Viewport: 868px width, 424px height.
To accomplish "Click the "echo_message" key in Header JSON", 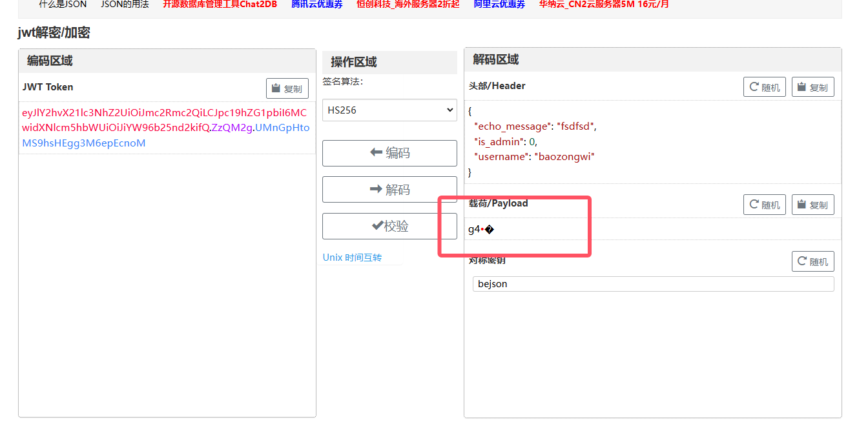I will pos(512,126).
